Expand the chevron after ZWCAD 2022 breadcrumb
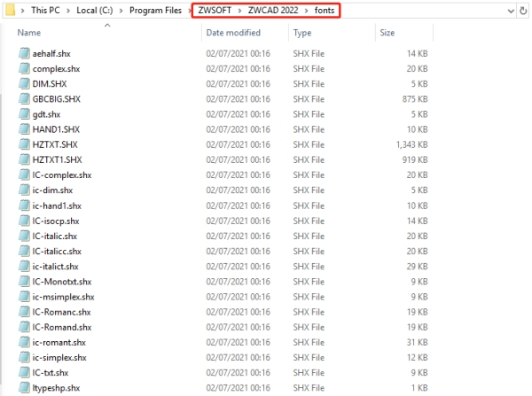This screenshot has width=532, height=396. [x=307, y=11]
